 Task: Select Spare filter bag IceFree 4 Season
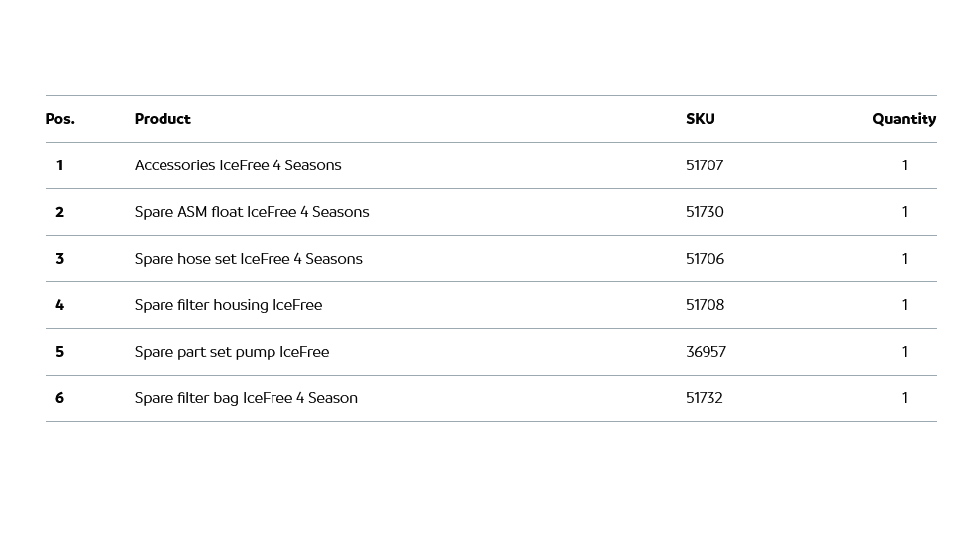click(246, 398)
